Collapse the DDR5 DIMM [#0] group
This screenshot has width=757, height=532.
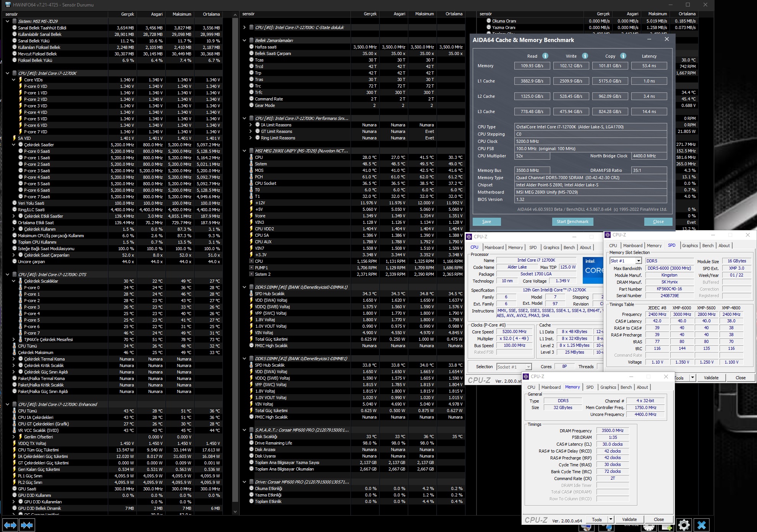244,287
